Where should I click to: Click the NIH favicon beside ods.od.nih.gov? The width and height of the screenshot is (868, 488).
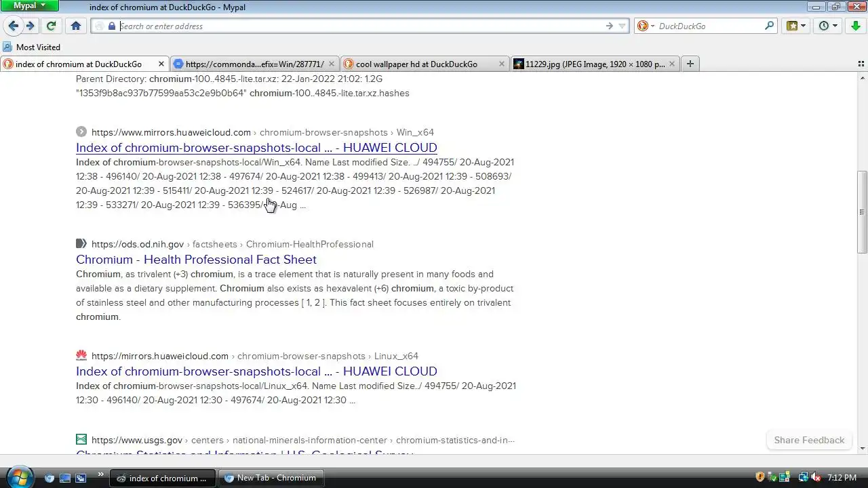[81, 244]
